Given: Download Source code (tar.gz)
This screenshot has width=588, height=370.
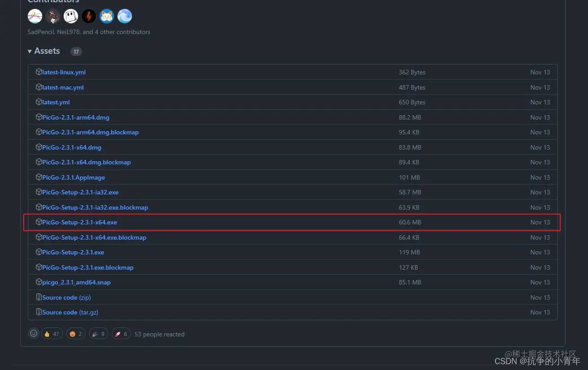Looking at the screenshot, I should click(70, 312).
